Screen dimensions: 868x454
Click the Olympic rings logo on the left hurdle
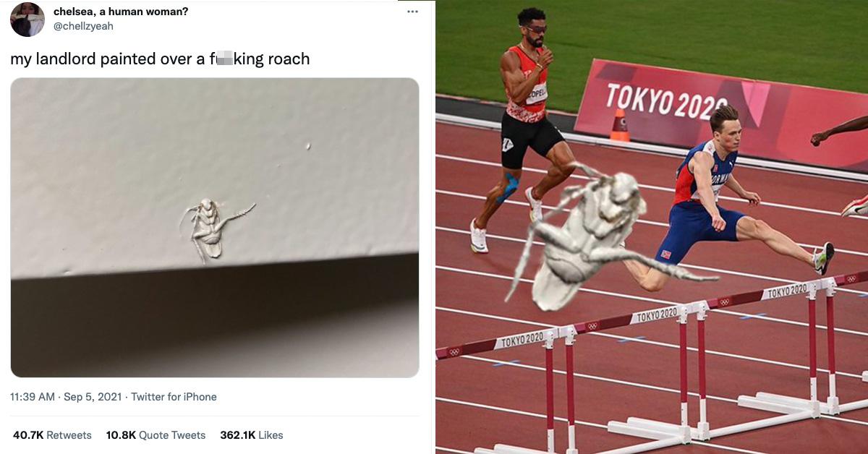(x=454, y=352)
